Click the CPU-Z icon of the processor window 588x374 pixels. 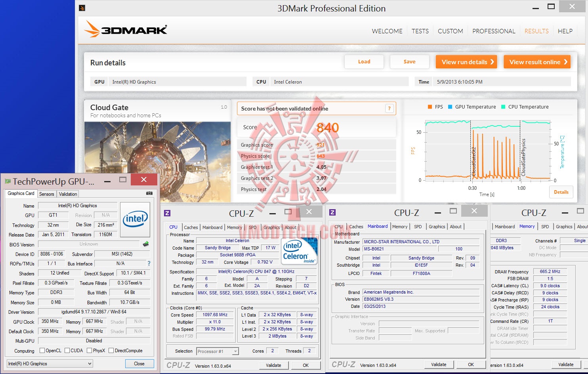(x=167, y=213)
